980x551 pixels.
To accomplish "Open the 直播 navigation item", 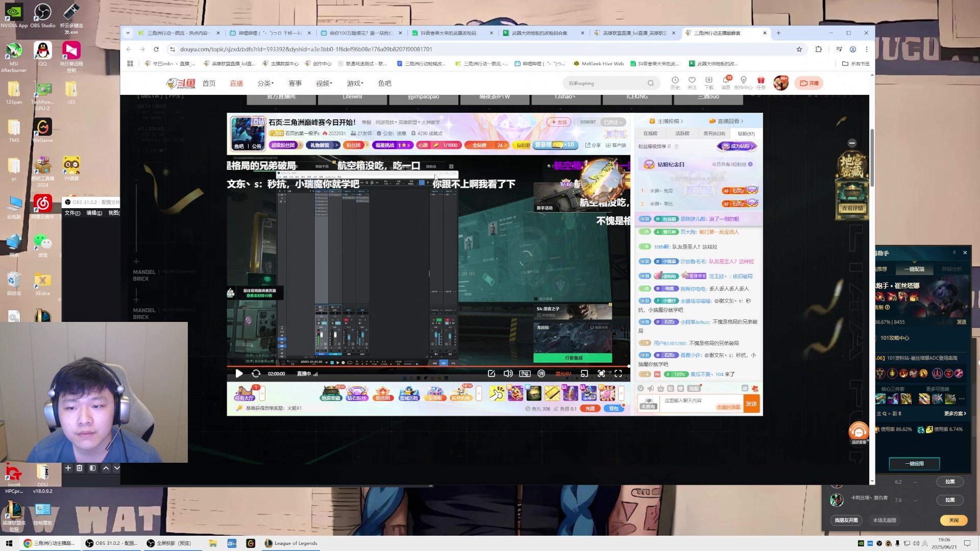I will 236,83.
